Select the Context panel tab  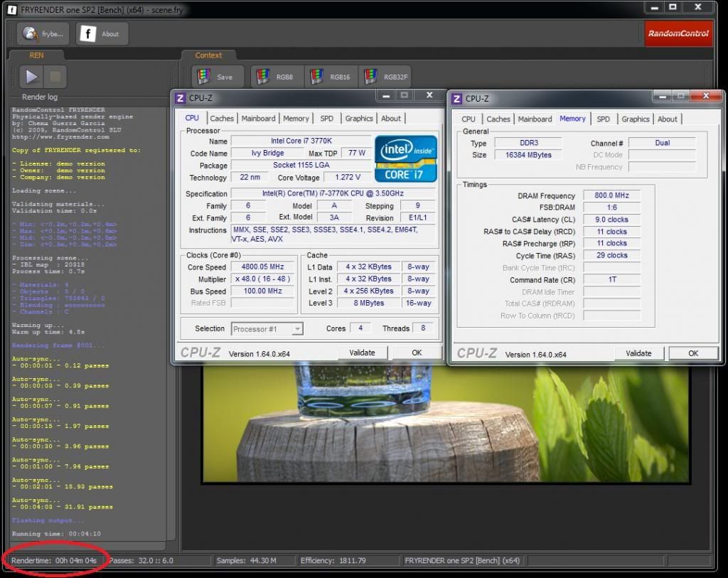point(208,55)
